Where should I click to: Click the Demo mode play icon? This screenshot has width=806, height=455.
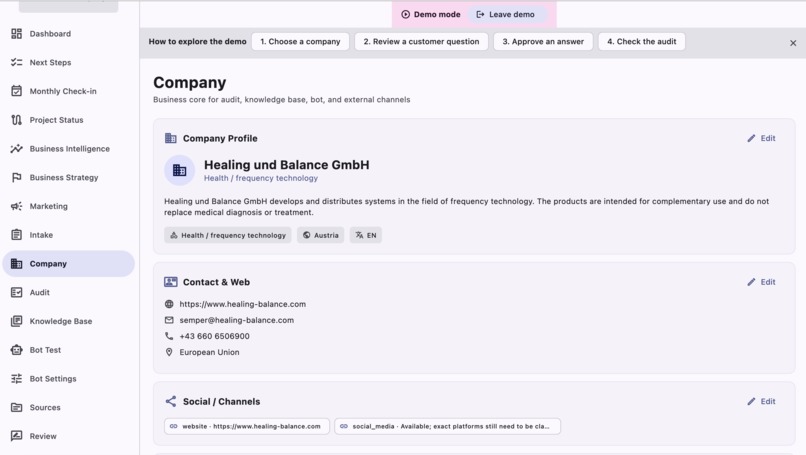click(406, 14)
